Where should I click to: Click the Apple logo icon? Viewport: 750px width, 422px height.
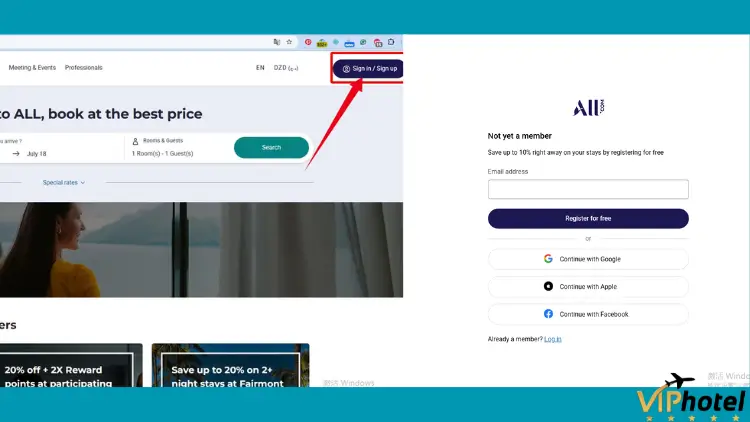pos(548,286)
